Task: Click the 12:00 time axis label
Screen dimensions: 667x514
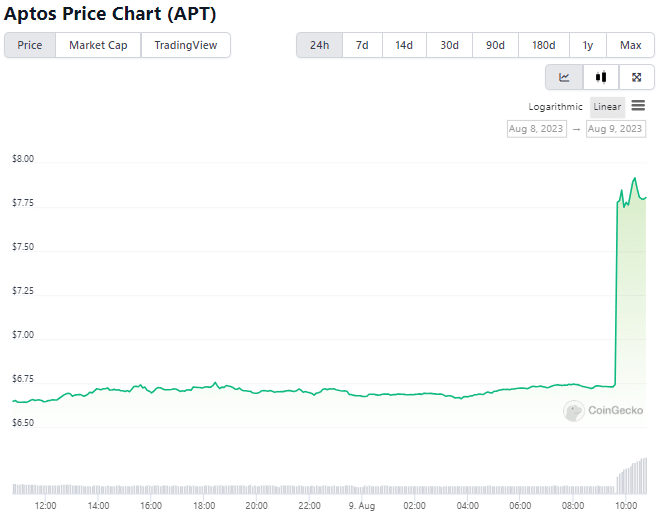Action: pyautogui.click(x=46, y=505)
